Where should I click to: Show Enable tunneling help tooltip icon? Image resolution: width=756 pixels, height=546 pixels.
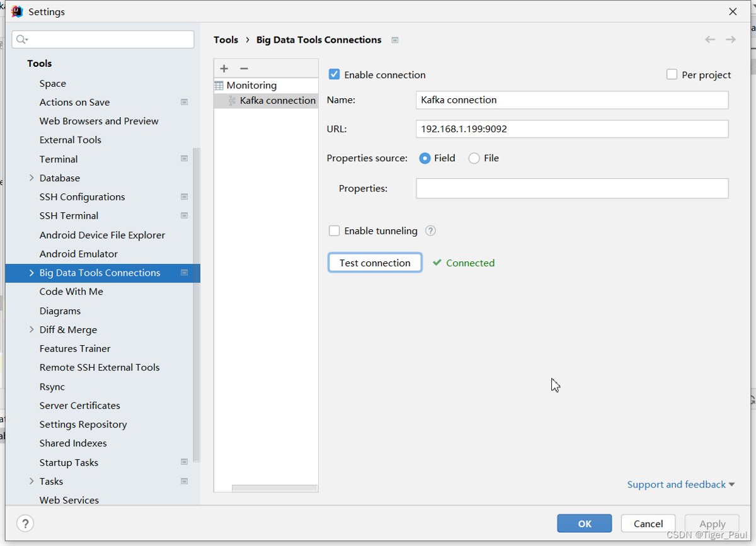tap(430, 230)
